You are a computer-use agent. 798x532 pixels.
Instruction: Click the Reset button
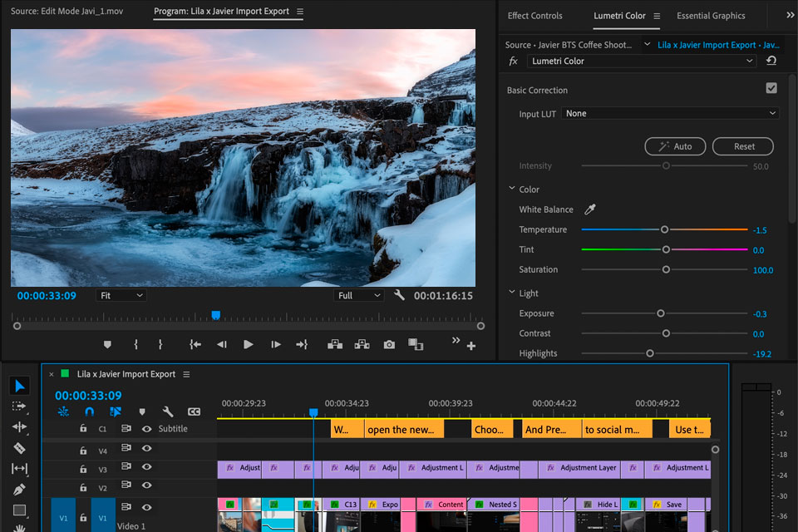tap(742, 146)
